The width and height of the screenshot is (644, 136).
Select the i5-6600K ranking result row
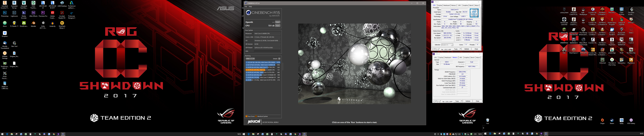pyautogui.click(x=263, y=70)
